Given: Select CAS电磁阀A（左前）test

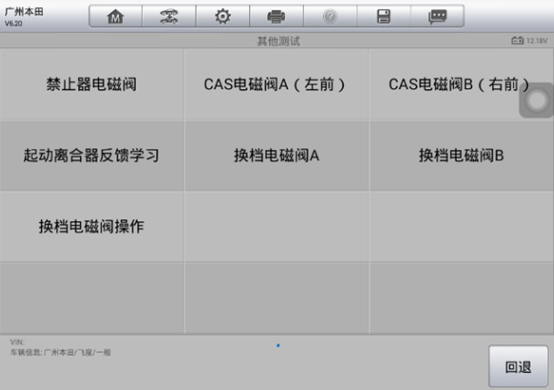Looking at the screenshot, I should 276,84.
